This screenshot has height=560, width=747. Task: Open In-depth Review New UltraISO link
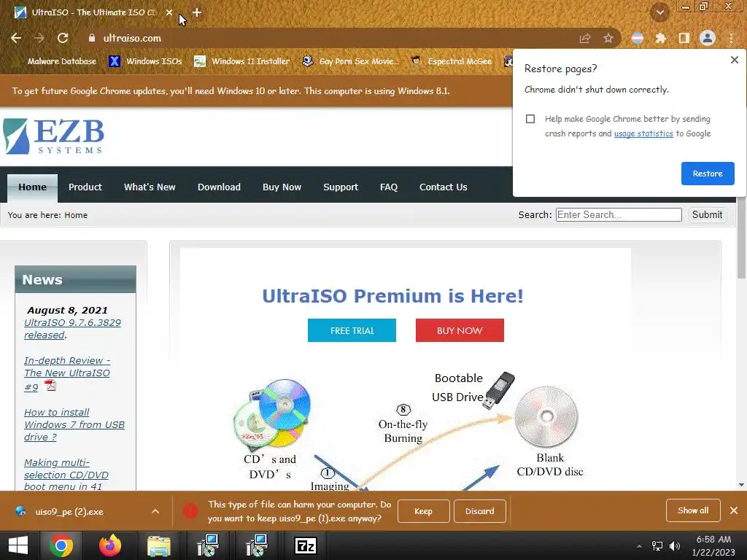67,373
